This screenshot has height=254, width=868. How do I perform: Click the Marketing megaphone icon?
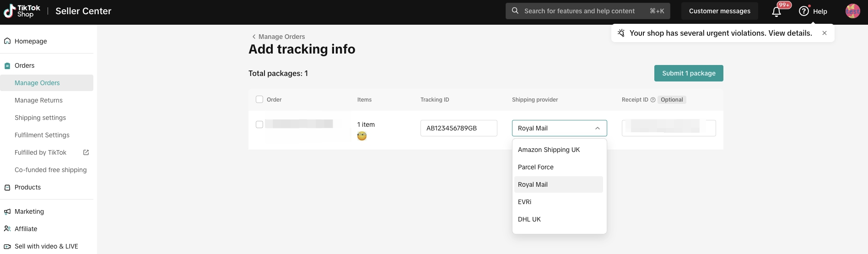(x=7, y=211)
